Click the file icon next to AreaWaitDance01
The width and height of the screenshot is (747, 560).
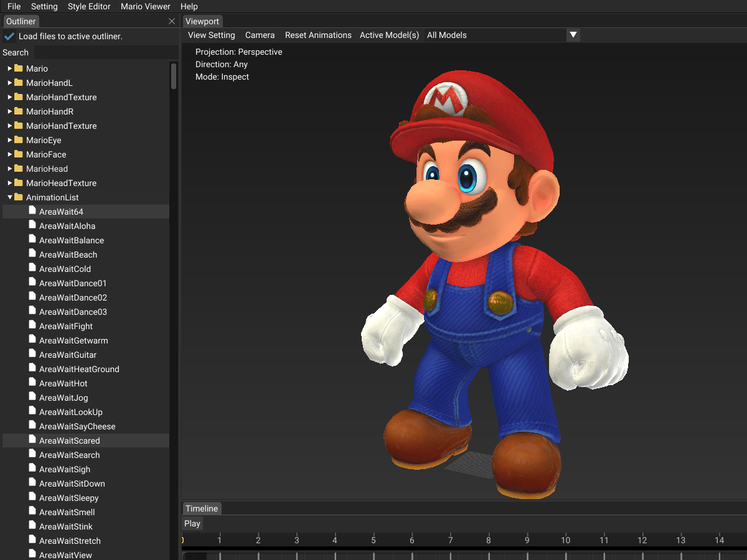coord(32,283)
